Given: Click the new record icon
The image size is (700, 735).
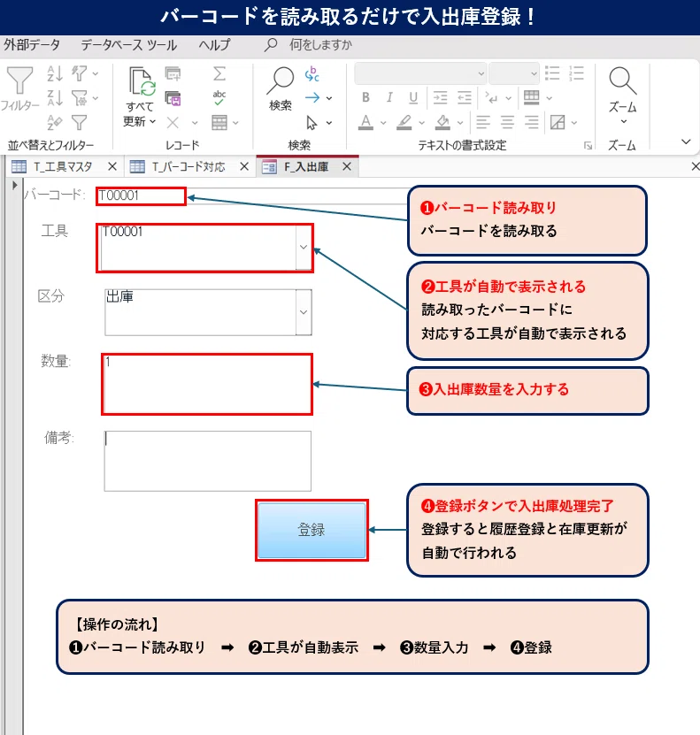Looking at the screenshot, I should coord(173,73).
